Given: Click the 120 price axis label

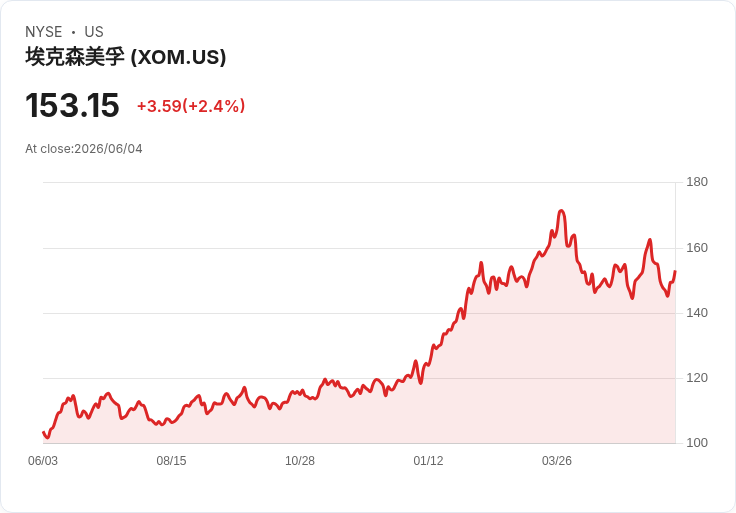Looking at the screenshot, I should (697, 378).
